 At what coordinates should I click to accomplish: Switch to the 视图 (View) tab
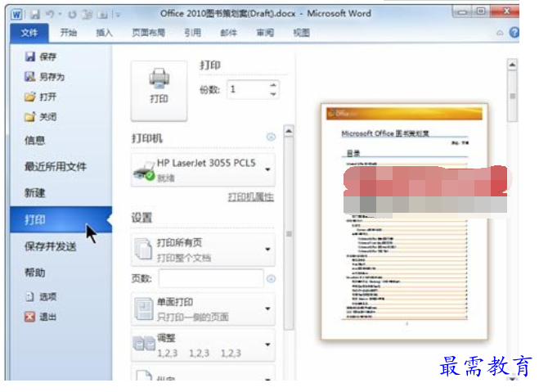302,33
